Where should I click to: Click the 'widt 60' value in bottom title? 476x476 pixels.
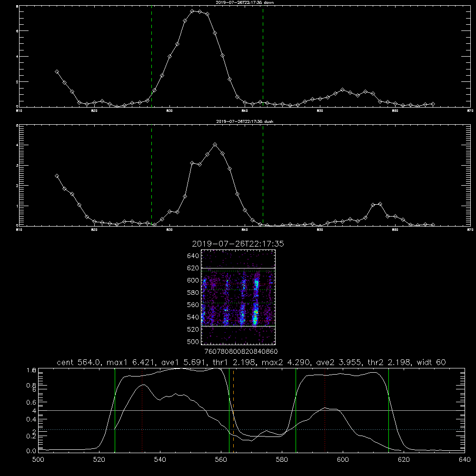pos(431,362)
